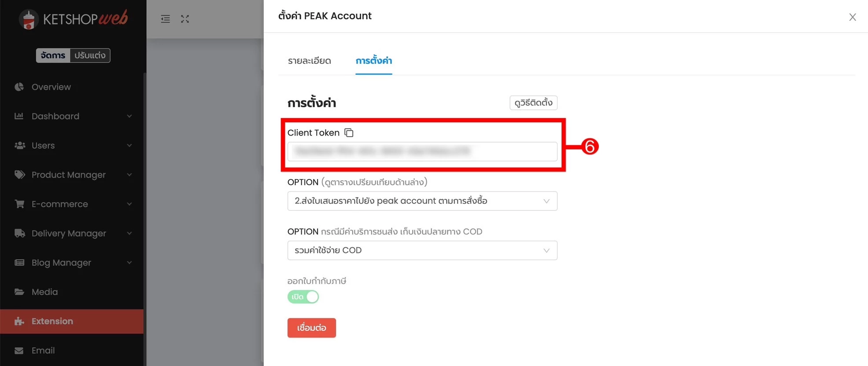Open Overview from the pie chart icon
Image resolution: width=868 pixels, height=366 pixels.
(19, 87)
